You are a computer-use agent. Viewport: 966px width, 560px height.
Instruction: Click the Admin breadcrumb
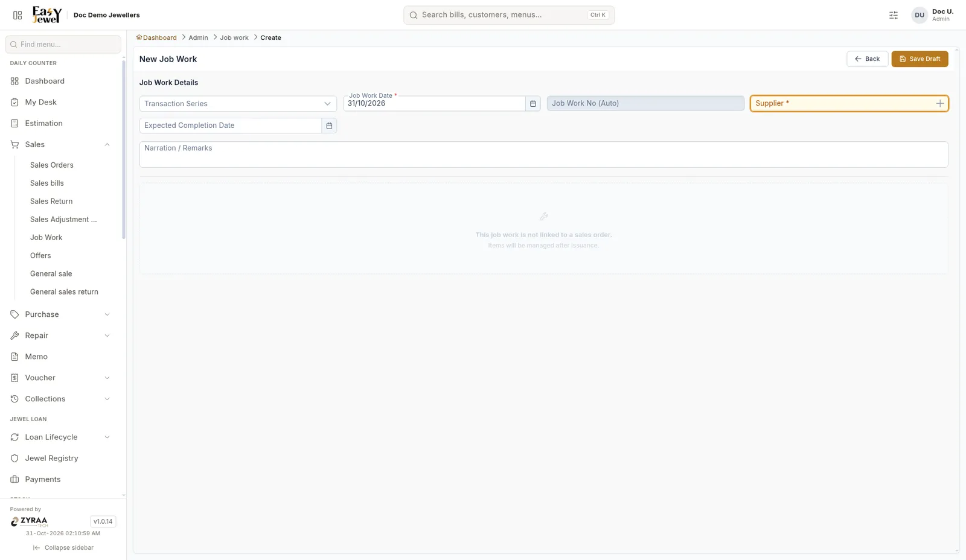click(198, 37)
